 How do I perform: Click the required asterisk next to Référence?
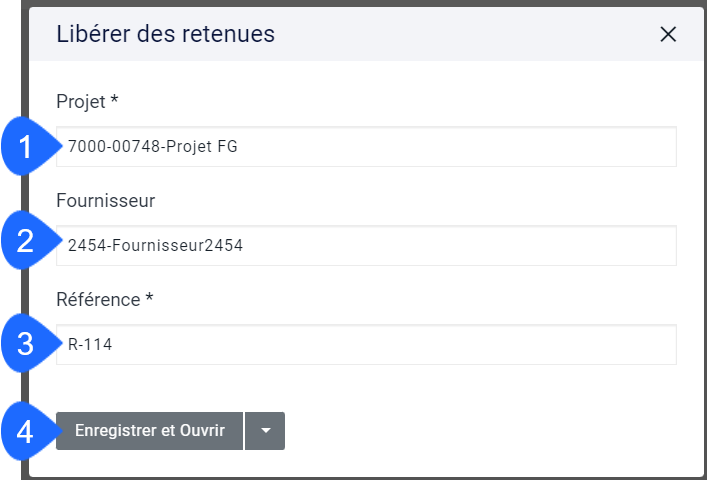click(149, 297)
